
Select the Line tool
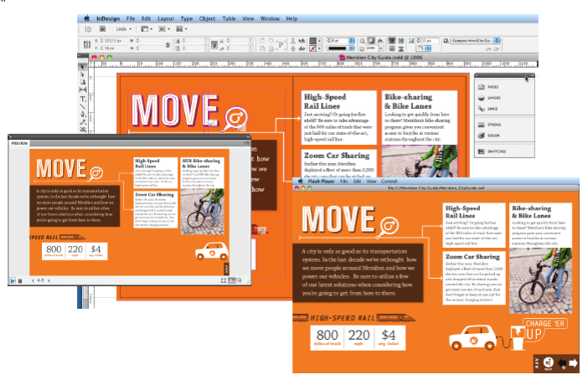pos(83,106)
